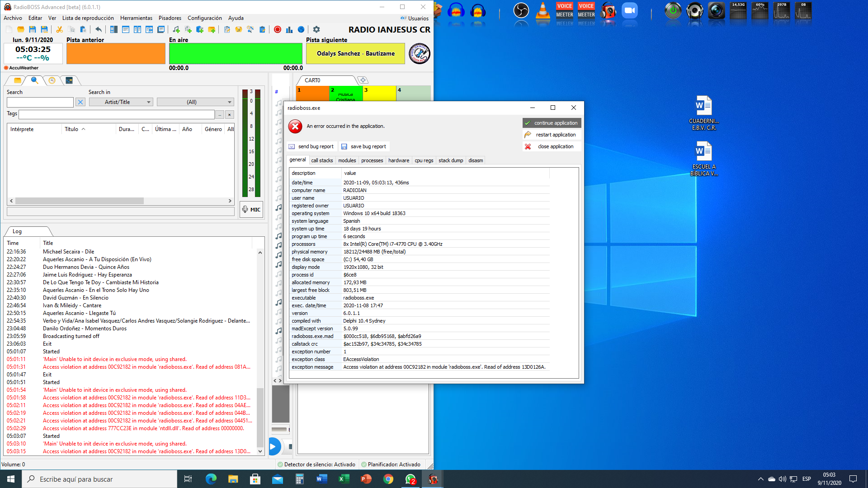
Task: Click the AccuWeather link
Action: [x=21, y=68]
